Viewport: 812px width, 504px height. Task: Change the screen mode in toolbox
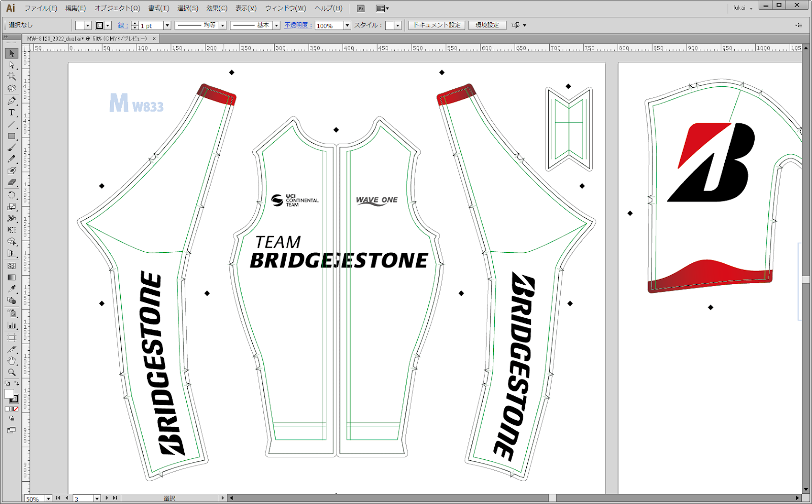click(12, 430)
